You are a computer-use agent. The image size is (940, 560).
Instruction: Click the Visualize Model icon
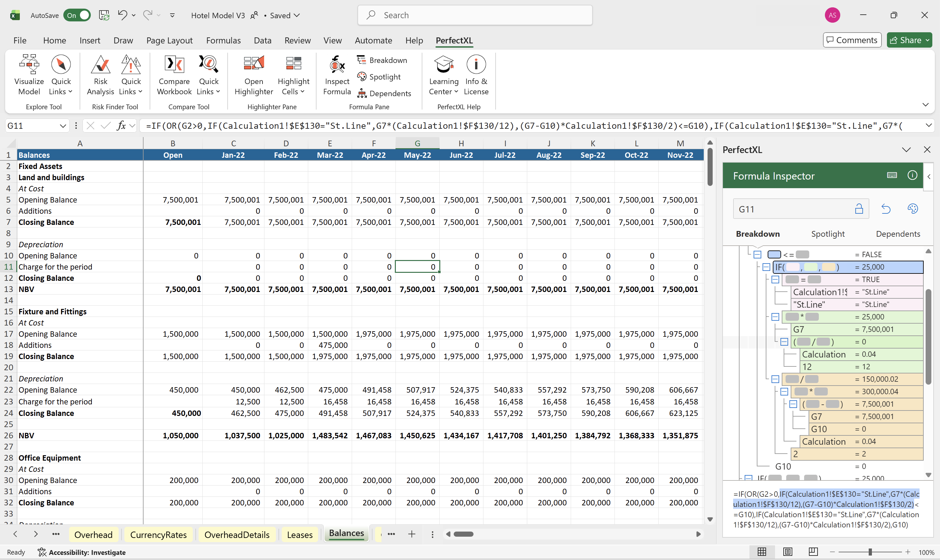(29, 65)
